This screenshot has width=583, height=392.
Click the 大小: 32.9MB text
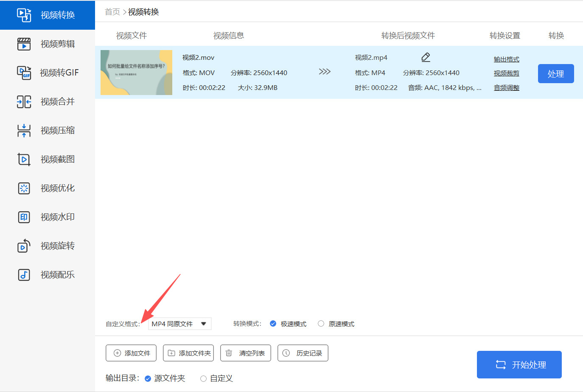[x=258, y=88]
